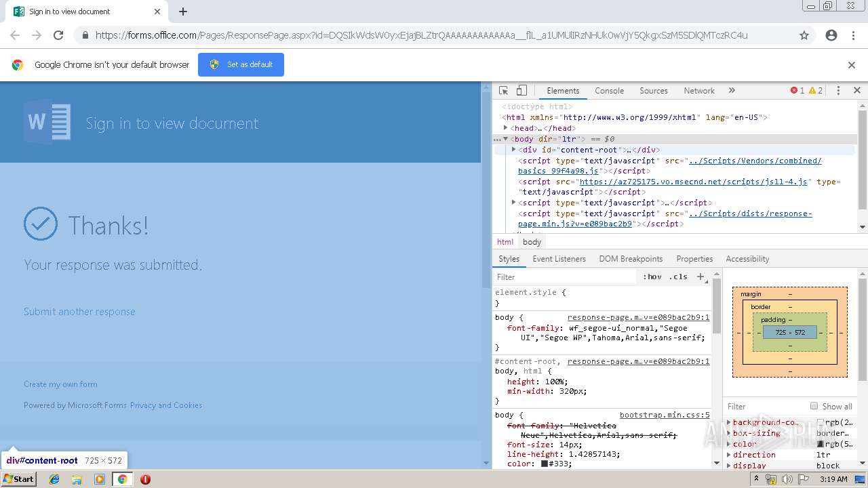Open response-page source link for body rule
Image resolution: width=868 pixels, height=488 pixels.
point(638,317)
